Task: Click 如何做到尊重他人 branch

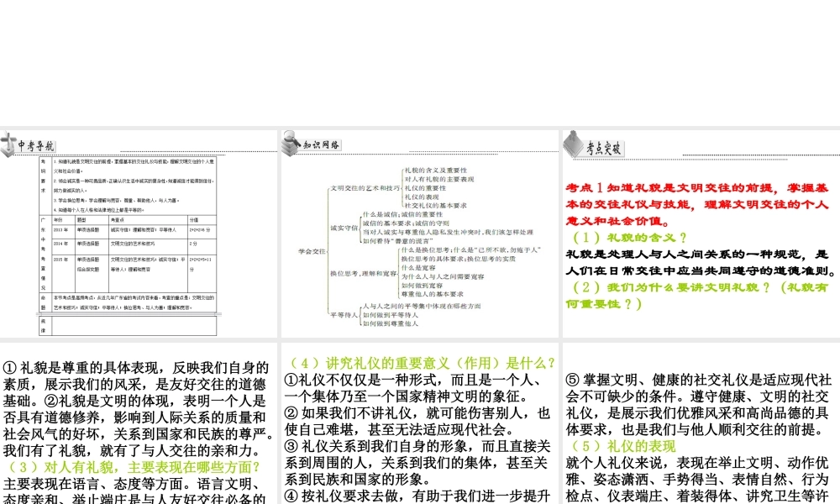Action: pos(391,323)
